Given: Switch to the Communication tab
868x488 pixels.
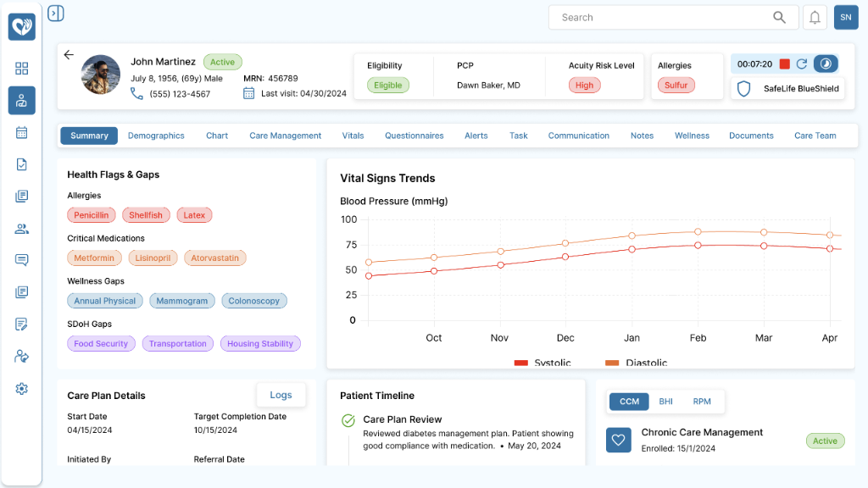Looking at the screenshot, I should [578, 136].
